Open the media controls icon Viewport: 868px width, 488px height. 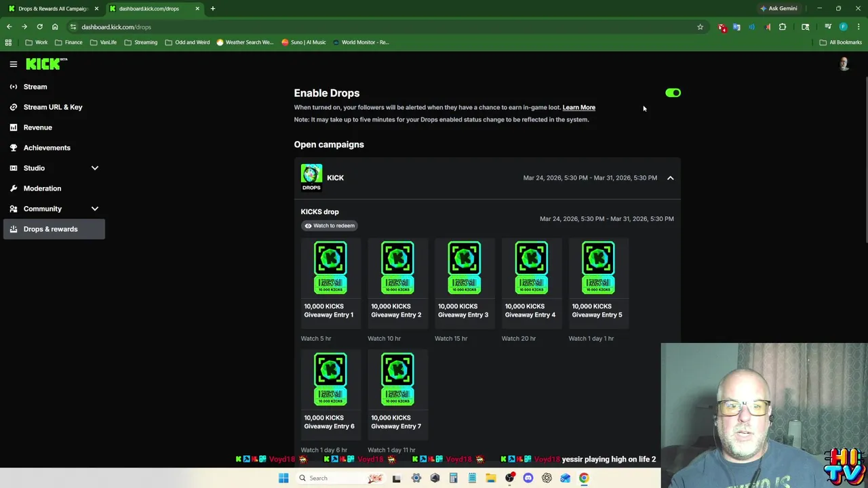pyautogui.click(x=828, y=27)
